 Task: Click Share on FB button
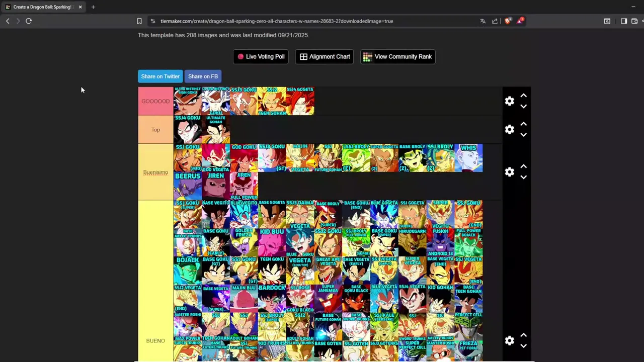[203, 76]
